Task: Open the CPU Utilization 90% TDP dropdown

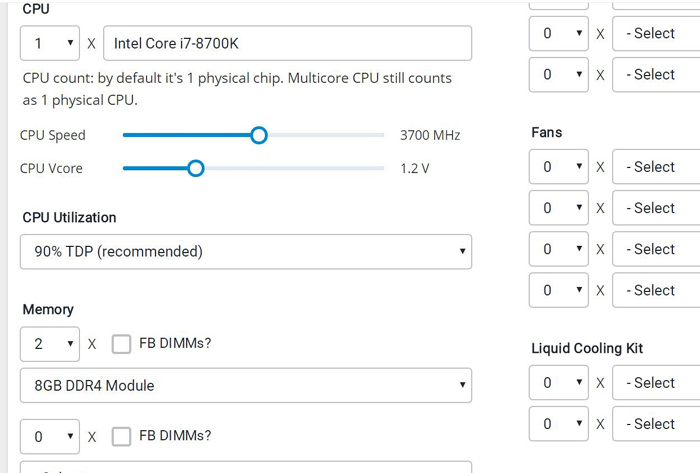Action: (x=246, y=251)
